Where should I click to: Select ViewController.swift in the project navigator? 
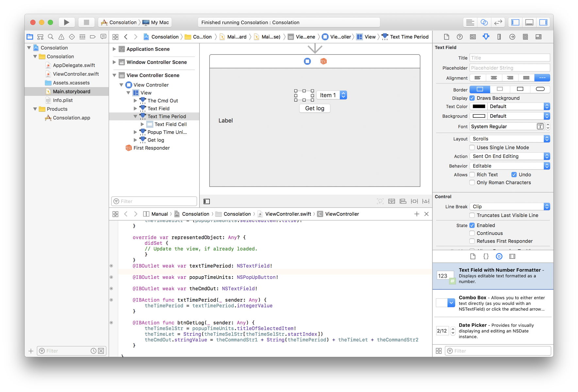coord(76,74)
